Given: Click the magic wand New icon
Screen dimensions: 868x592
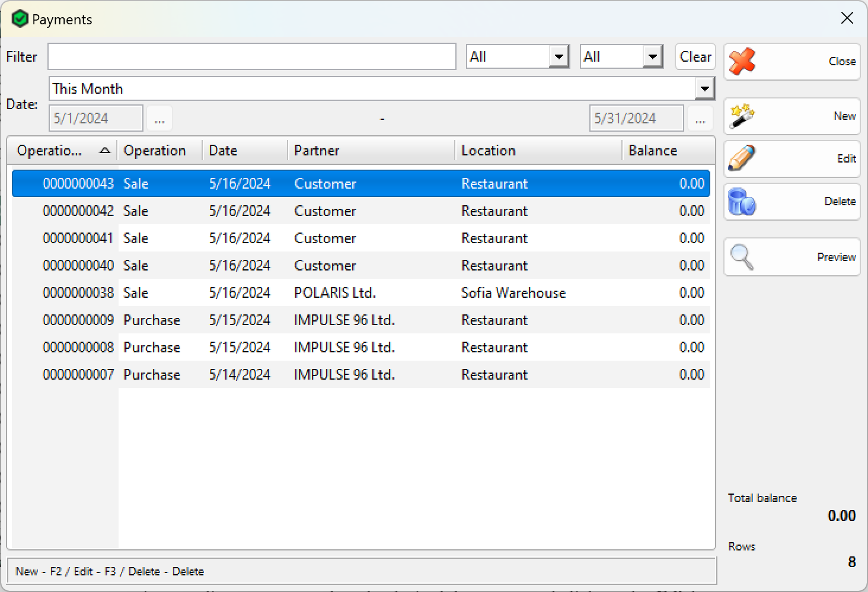Looking at the screenshot, I should point(742,116).
